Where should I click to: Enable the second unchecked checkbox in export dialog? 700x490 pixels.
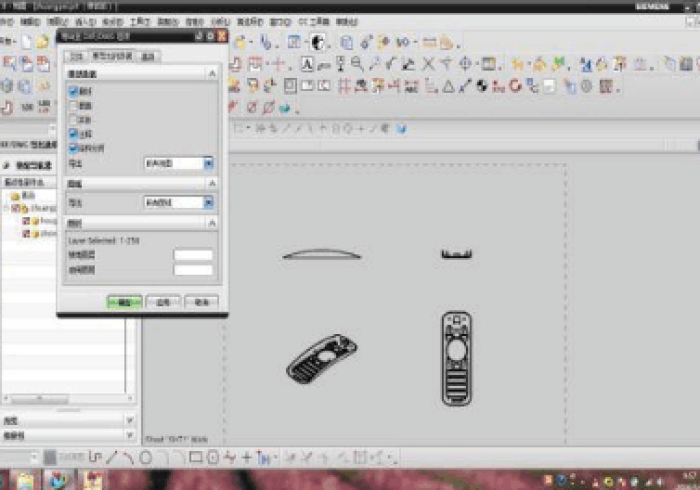(x=74, y=118)
